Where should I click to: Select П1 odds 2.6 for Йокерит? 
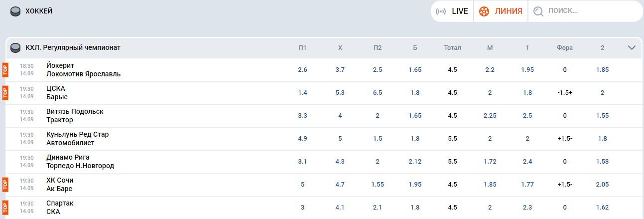(x=302, y=70)
